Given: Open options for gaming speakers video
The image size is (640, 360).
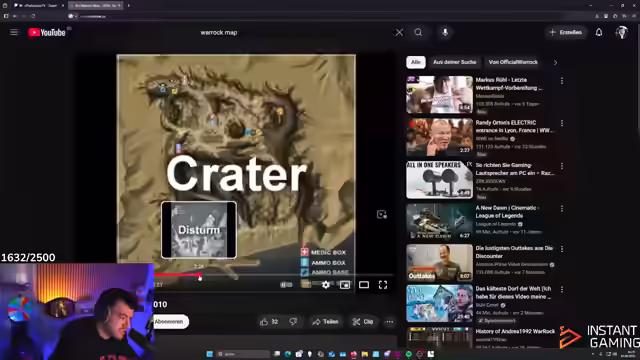Looking at the screenshot, I should 562,166.
